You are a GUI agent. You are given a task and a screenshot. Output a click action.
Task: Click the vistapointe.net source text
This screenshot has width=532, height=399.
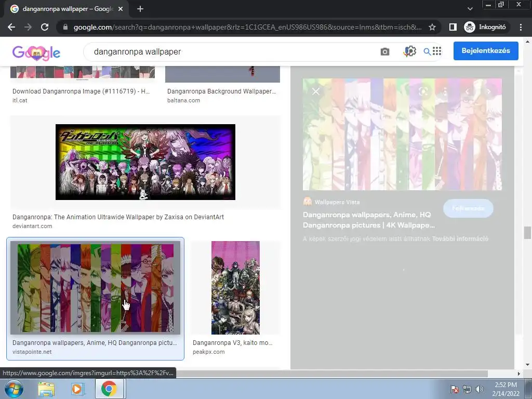[x=32, y=352]
